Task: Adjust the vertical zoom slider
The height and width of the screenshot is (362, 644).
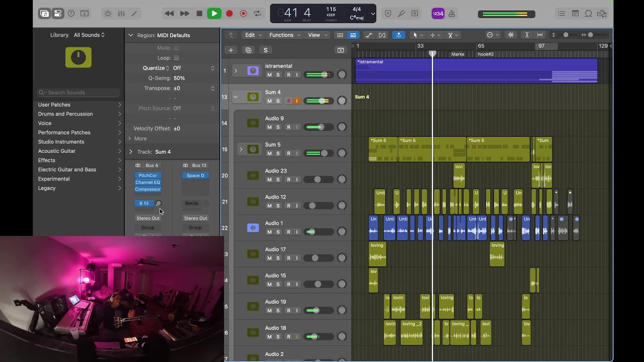Action: click(x=566, y=35)
